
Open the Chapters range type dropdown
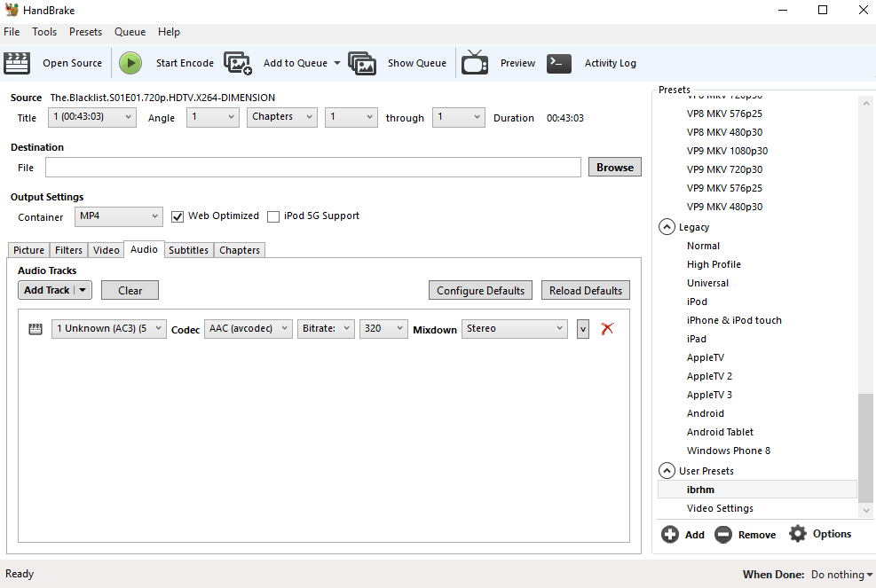pos(282,117)
